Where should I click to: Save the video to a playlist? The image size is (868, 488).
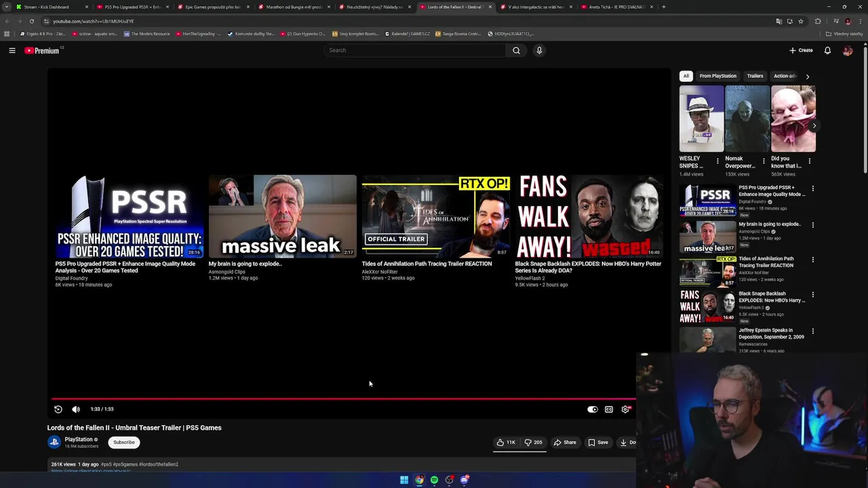(598, 442)
